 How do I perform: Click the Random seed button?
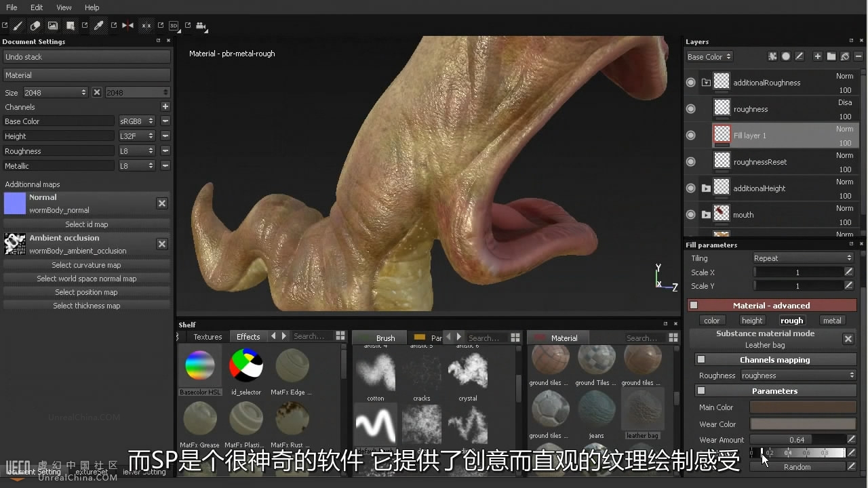coord(797,467)
